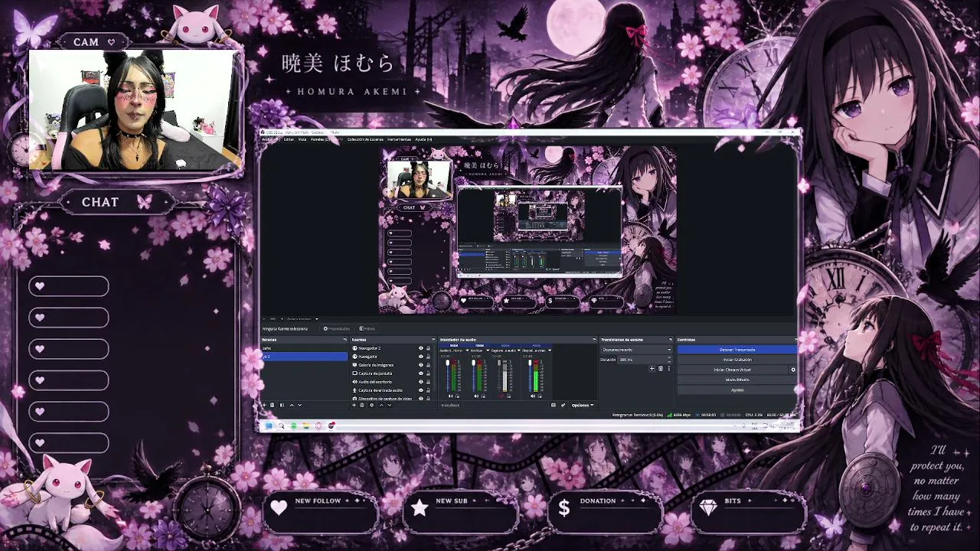Mute the Mic/Aux mixer channel

[x=477, y=396]
